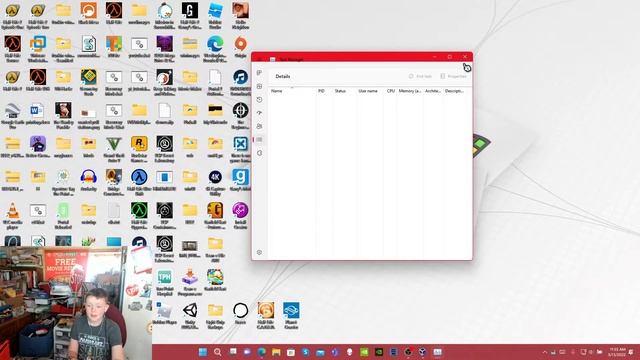
Task: Open the Users page in Task Manager sidebar
Action: point(259,127)
